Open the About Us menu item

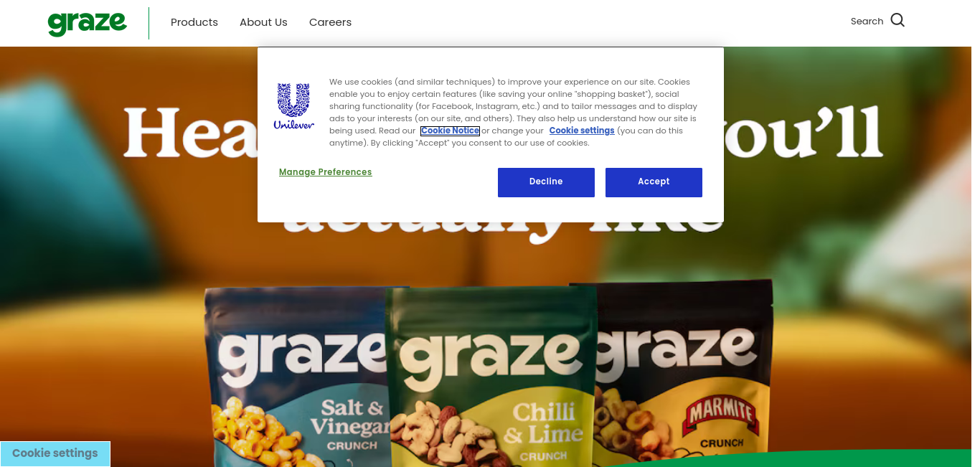pyautogui.click(x=263, y=22)
